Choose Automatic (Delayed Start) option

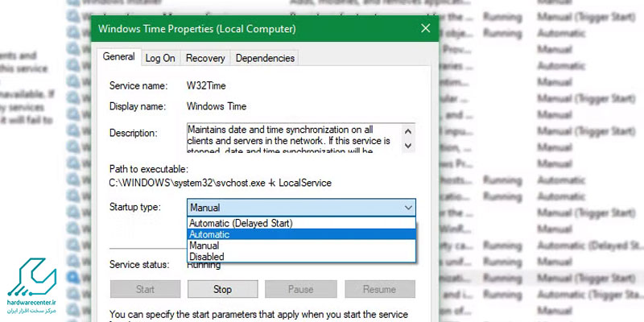[x=302, y=224]
